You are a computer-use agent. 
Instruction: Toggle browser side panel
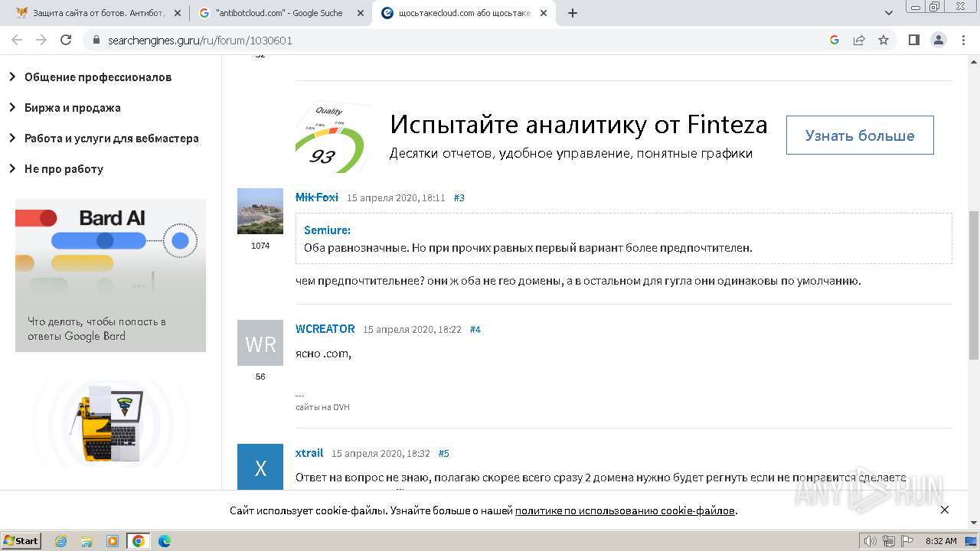[913, 40]
